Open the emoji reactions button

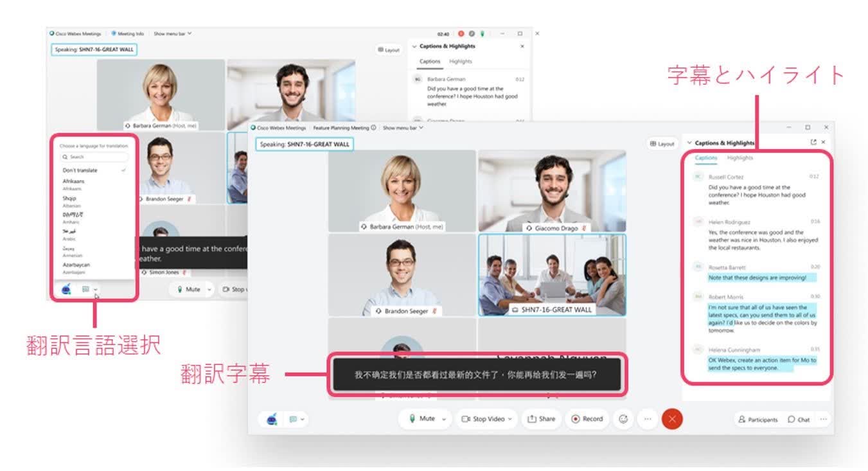623,419
